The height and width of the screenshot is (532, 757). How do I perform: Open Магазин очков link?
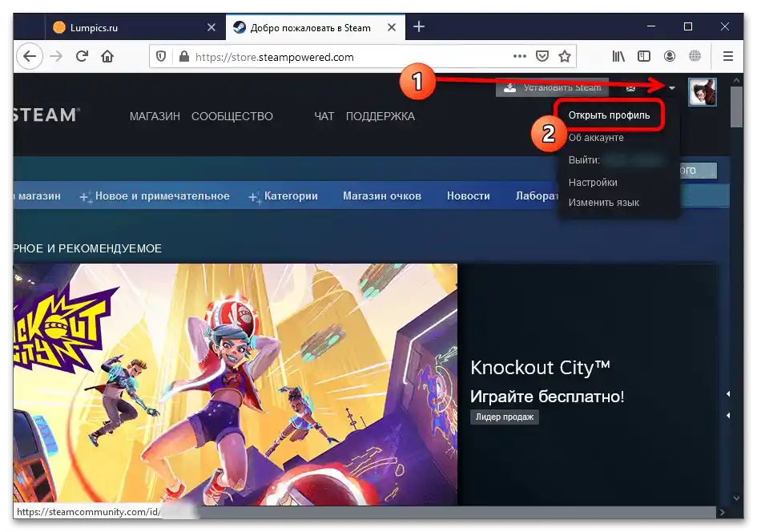pos(382,196)
